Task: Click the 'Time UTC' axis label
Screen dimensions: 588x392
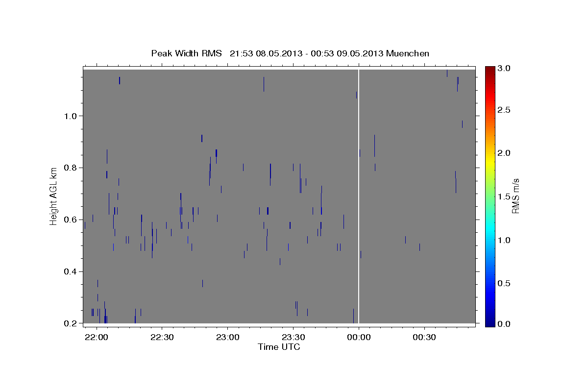Action: tap(279, 347)
